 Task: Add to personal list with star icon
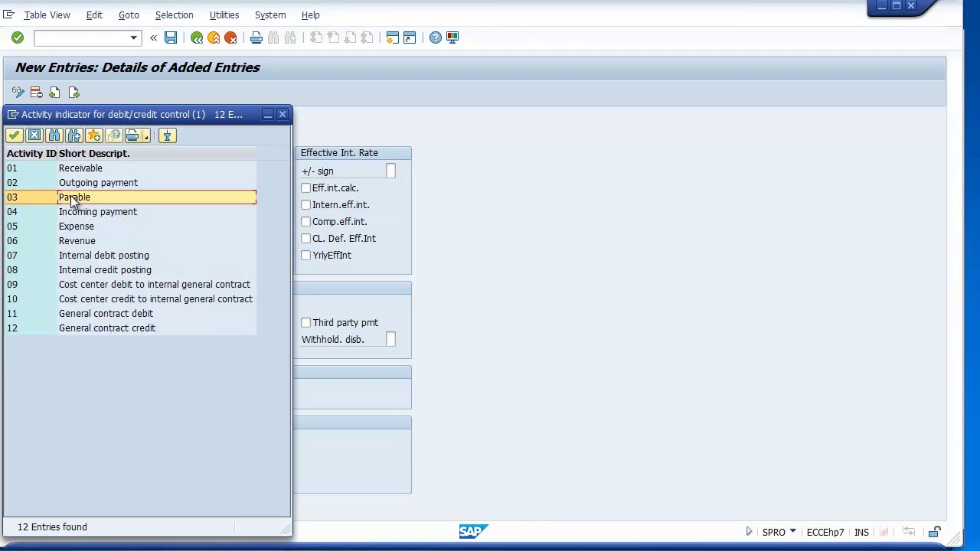coord(93,135)
